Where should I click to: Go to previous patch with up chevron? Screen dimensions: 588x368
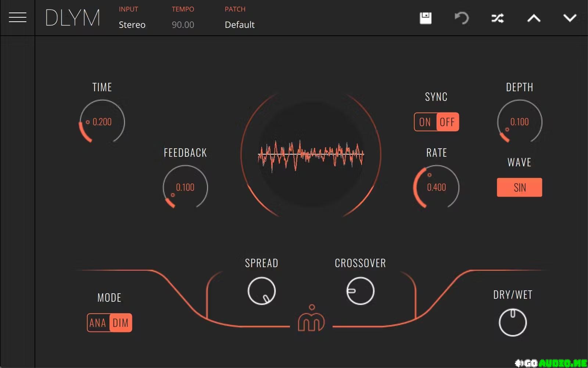(x=534, y=18)
